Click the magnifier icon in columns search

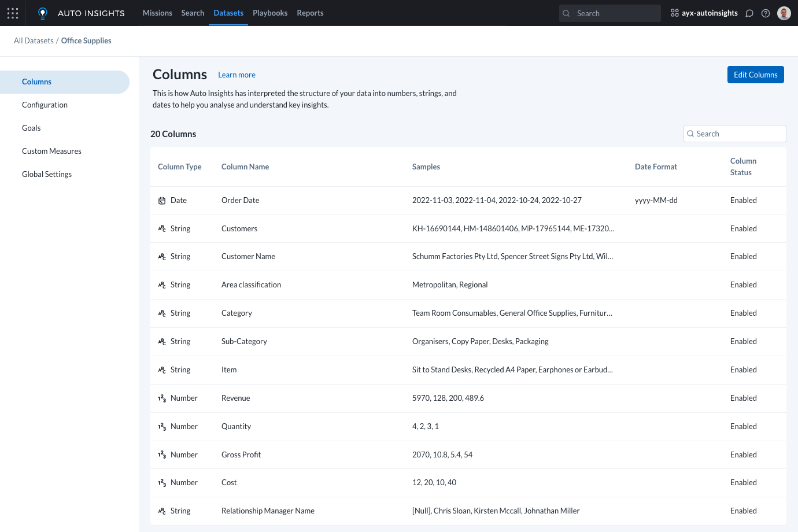[x=690, y=134]
